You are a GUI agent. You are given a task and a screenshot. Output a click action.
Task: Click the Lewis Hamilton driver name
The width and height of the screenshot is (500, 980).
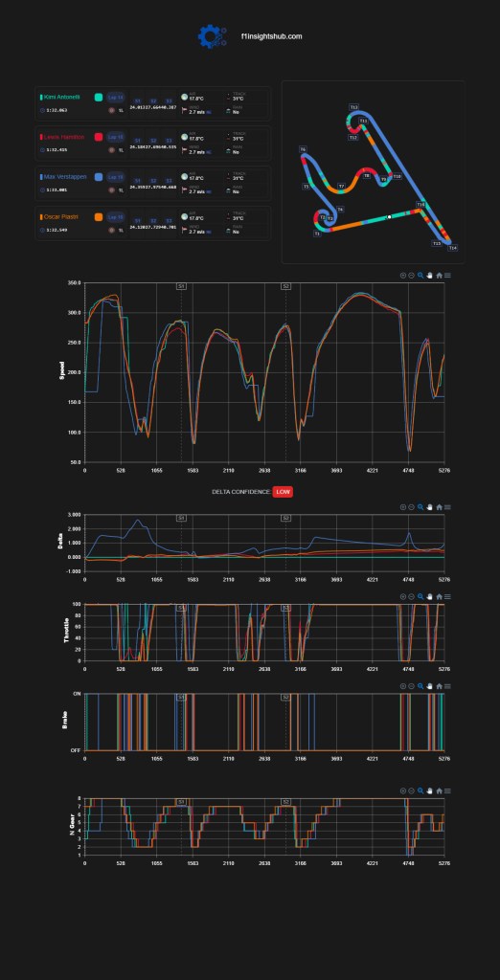click(64, 137)
